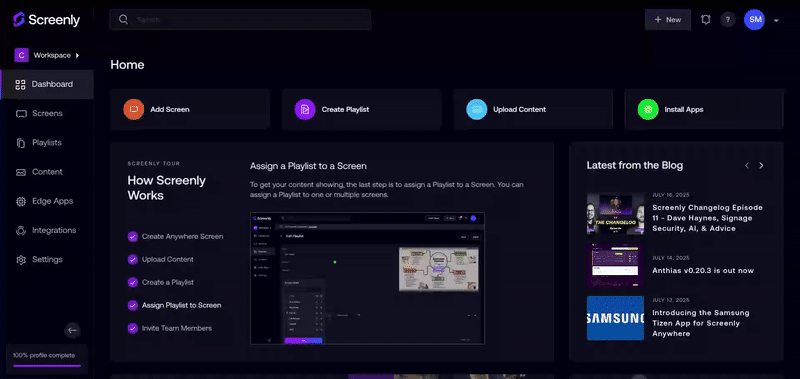Show the next blog posts with the right chevron
This screenshot has width=800, height=379.
(x=761, y=165)
